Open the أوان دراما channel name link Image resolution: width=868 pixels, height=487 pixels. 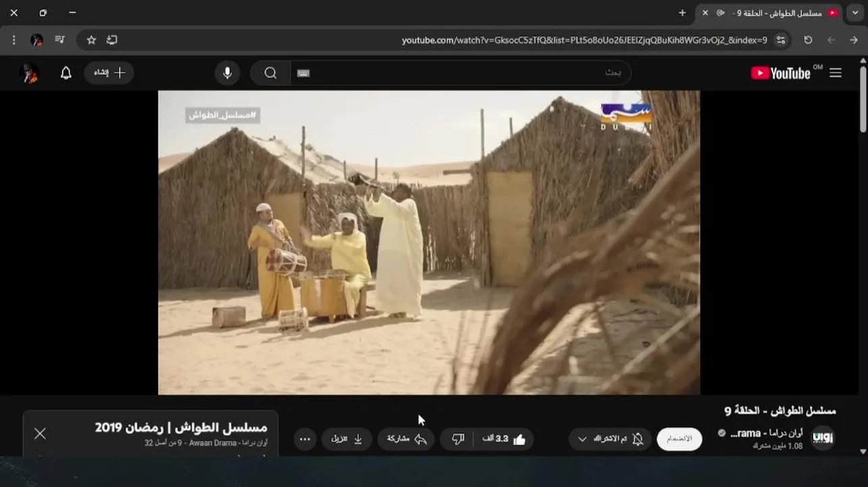tap(766, 433)
